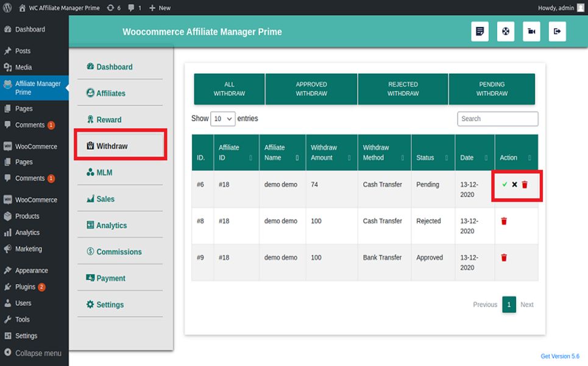Show the Rejected Withdraw tab
The width and height of the screenshot is (588, 366).
[403, 89]
